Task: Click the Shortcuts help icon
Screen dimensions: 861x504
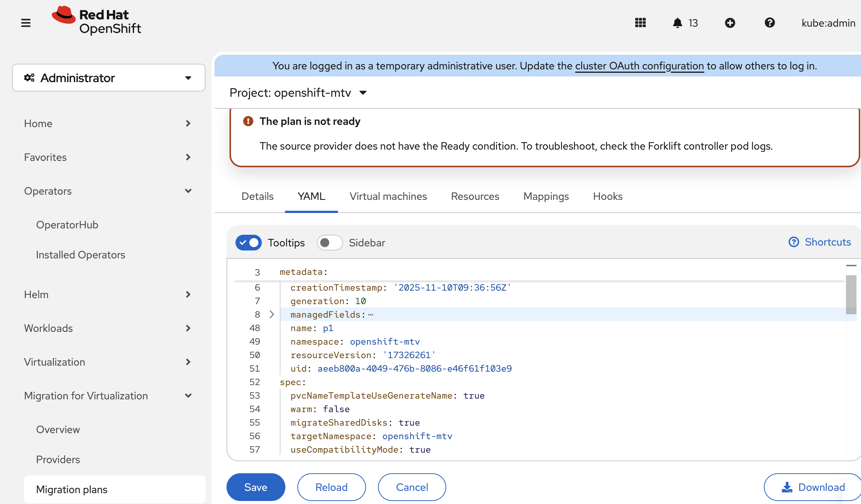Action: click(793, 242)
